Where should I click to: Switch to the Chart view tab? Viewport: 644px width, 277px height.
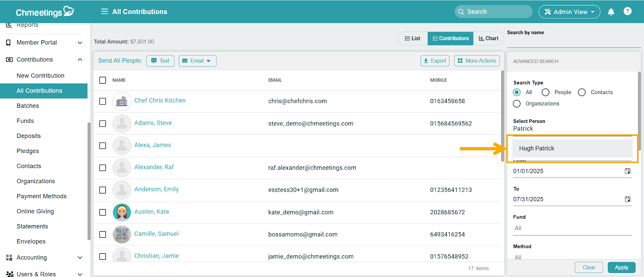pos(488,39)
